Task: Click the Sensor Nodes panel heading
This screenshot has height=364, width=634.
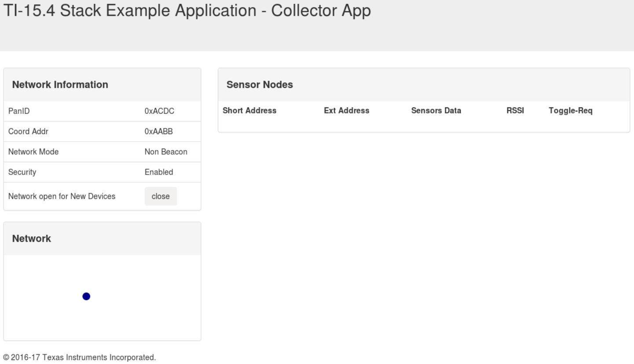Action: coord(260,85)
